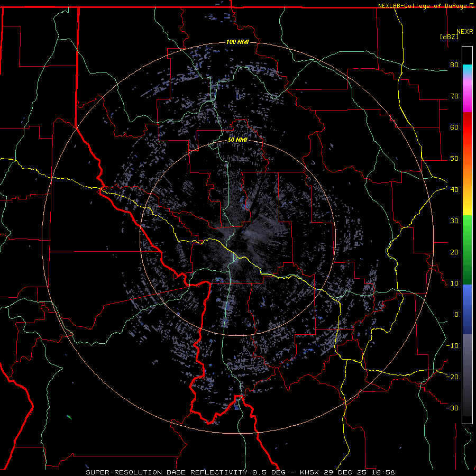Click the red segment of the color bar

click(x=467, y=127)
